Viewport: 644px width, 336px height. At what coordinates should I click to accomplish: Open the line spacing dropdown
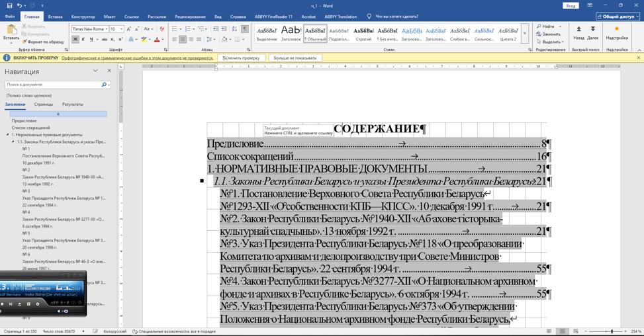point(210,40)
